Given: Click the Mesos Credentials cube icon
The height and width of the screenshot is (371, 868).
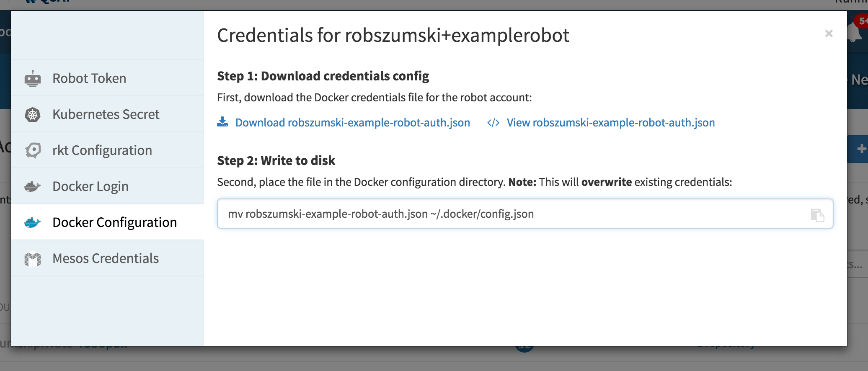Looking at the screenshot, I should point(33,259).
